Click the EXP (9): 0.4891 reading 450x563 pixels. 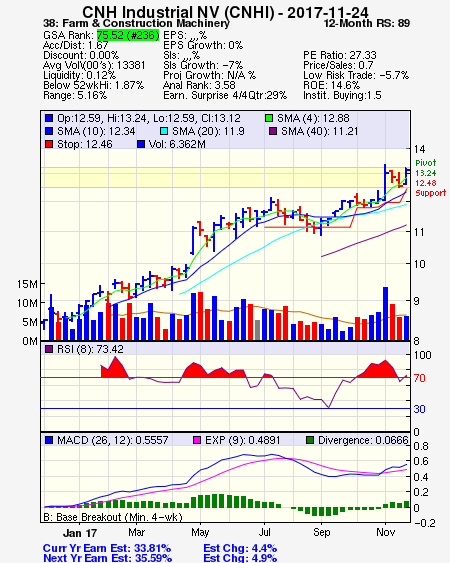(x=242, y=440)
